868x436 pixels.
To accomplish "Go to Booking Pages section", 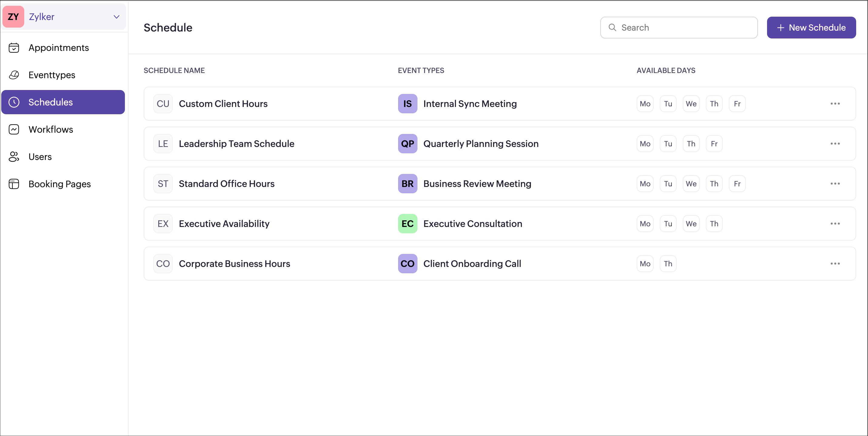I will (x=60, y=184).
